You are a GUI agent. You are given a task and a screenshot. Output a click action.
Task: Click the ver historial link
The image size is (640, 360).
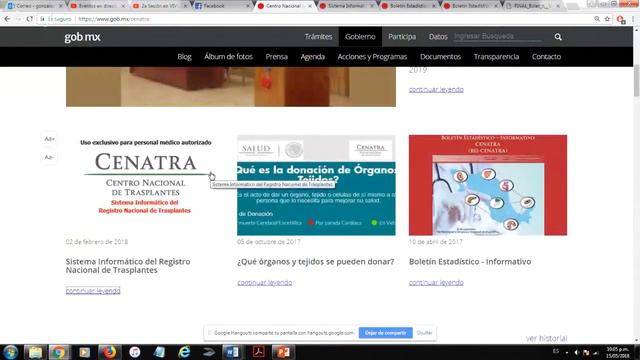click(546, 338)
